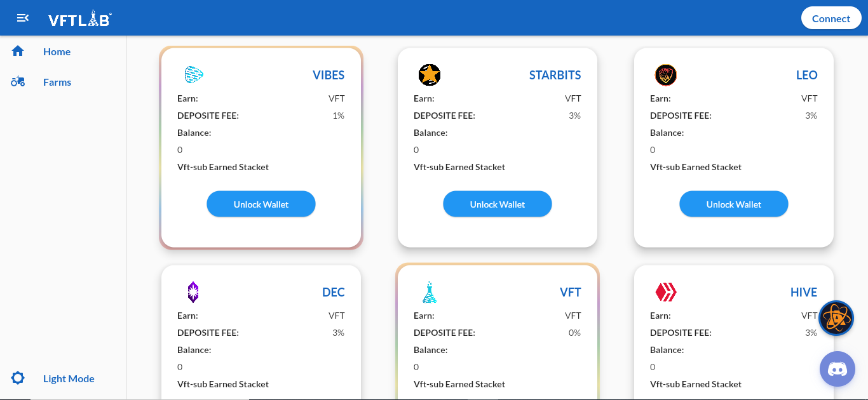This screenshot has height=400, width=868.
Task: Click the VIBES card title
Action: point(329,75)
